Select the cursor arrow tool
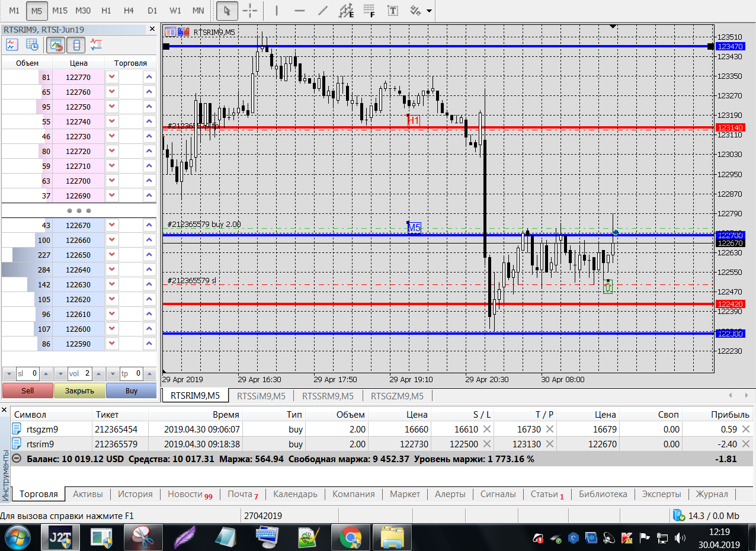756x551 pixels. click(226, 11)
